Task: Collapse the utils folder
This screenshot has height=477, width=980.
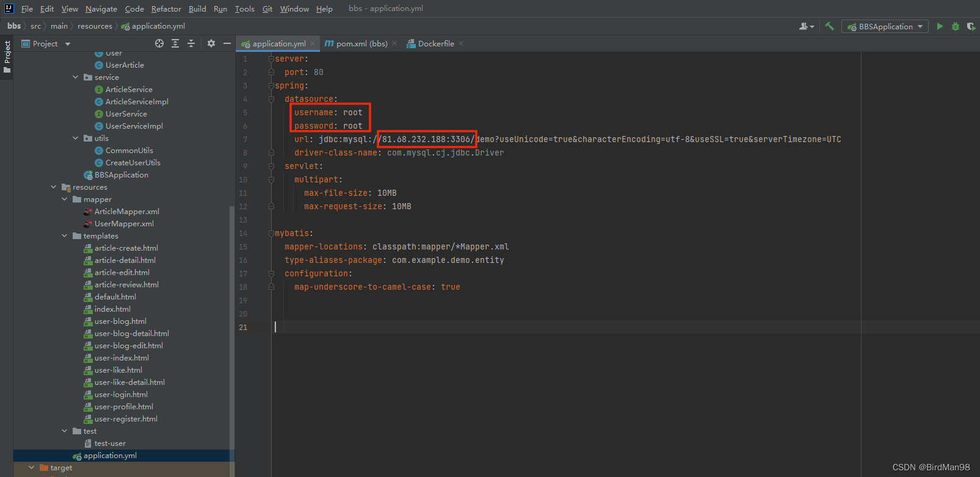Action: coord(76,138)
